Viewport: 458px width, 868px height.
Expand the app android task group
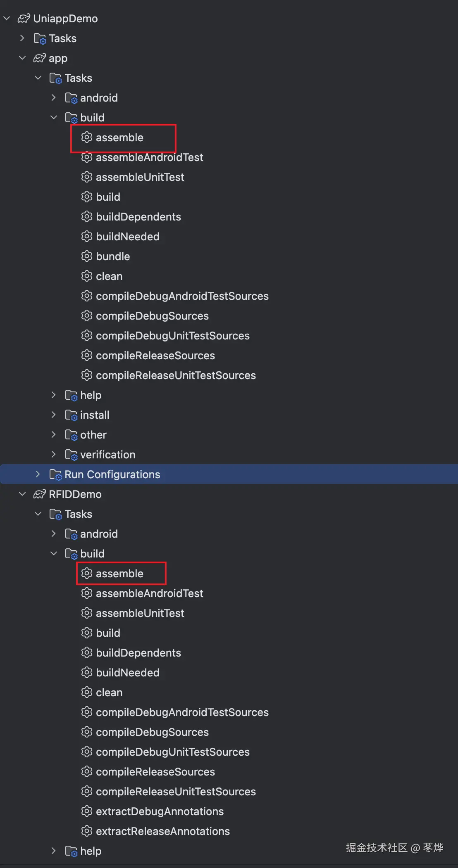point(53,98)
